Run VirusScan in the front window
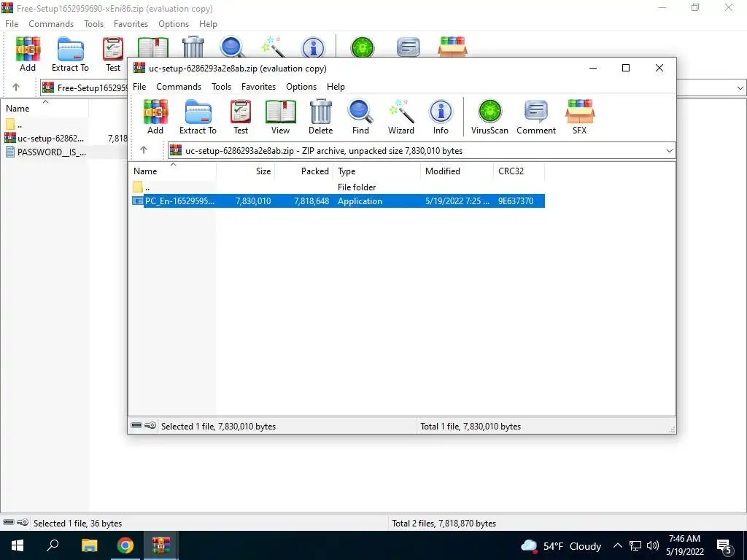This screenshot has width=747, height=560. coord(489,117)
